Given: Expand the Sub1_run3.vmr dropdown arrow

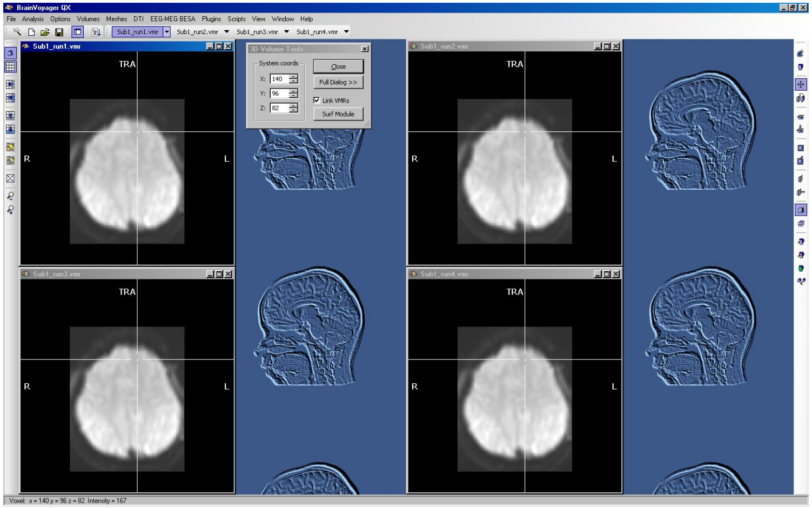Looking at the screenshot, I should 286,32.
